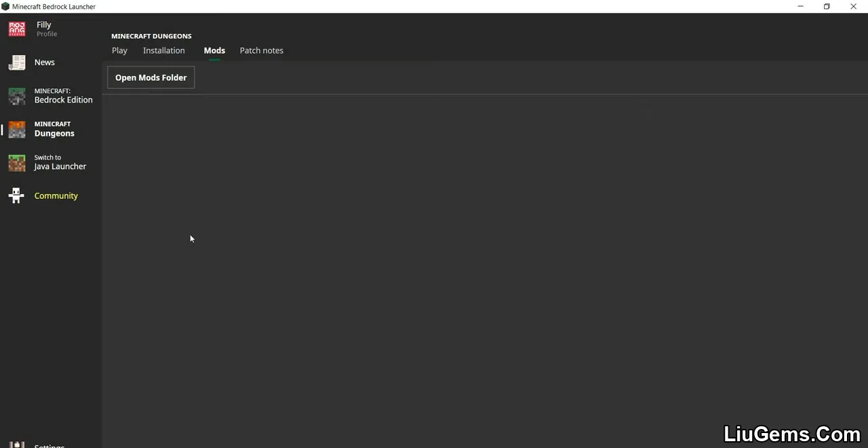The image size is (868, 448).
Task: Open the Community figure icon
Action: pos(17,195)
